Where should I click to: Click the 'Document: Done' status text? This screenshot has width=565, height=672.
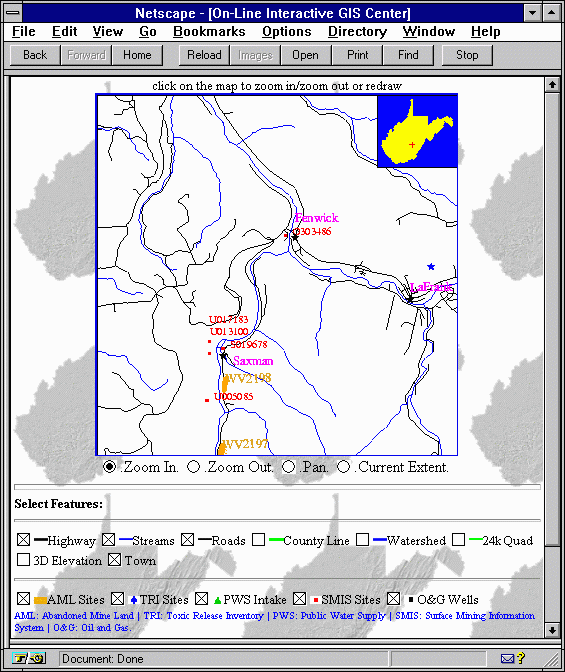point(102,658)
